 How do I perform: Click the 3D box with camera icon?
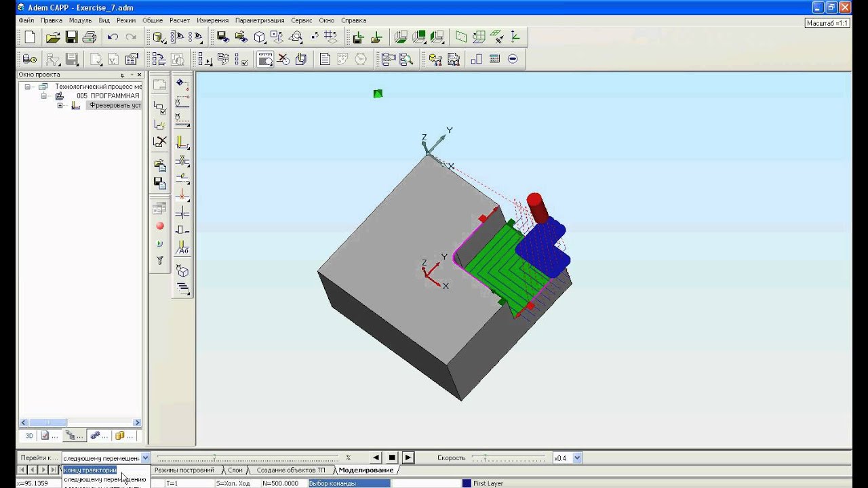(x=182, y=271)
